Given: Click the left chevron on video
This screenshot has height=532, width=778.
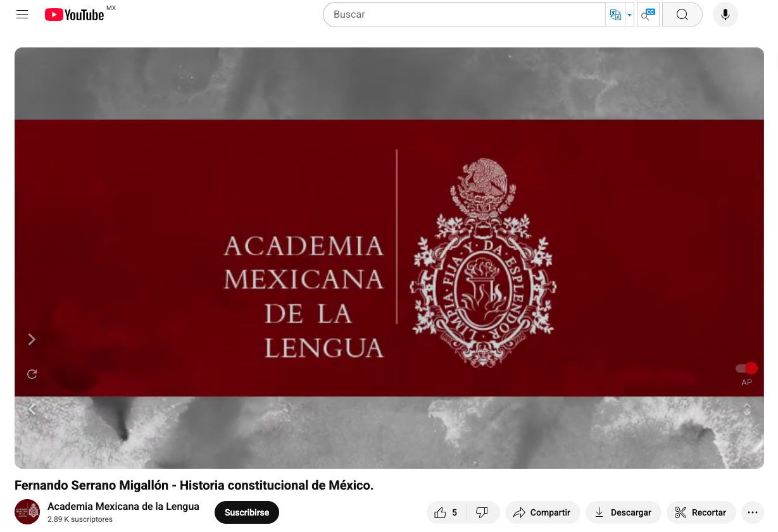Looking at the screenshot, I should [32, 409].
